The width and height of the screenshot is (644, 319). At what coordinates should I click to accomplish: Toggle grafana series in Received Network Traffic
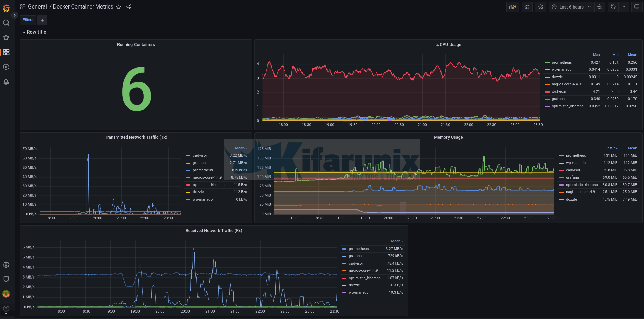coord(355,256)
